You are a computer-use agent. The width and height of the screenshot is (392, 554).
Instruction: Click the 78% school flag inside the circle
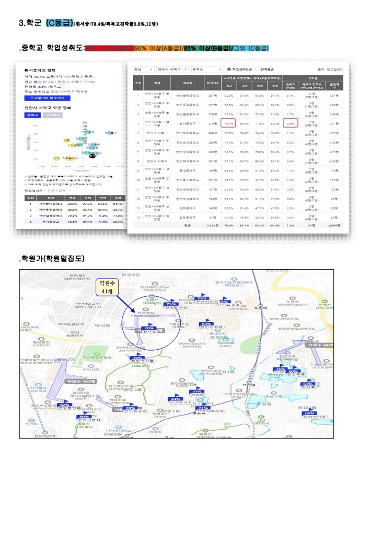click(x=149, y=327)
